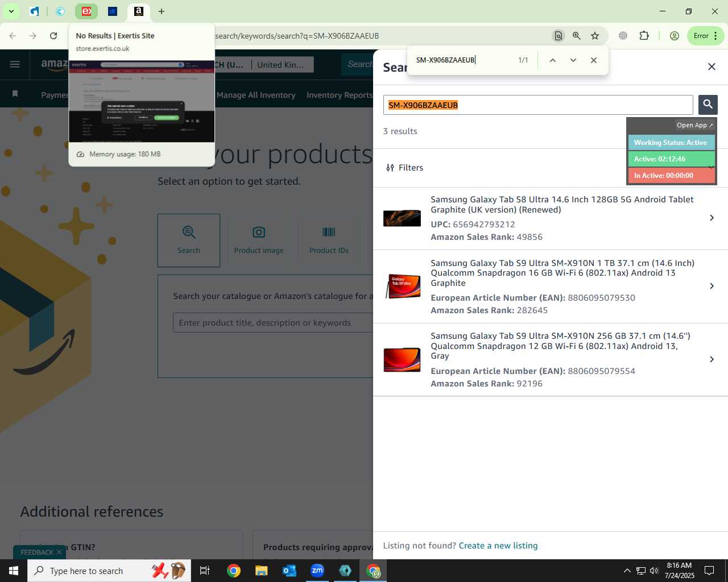
Task: Open the Windows notification center
Action: pyautogui.click(x=709, y=571)
